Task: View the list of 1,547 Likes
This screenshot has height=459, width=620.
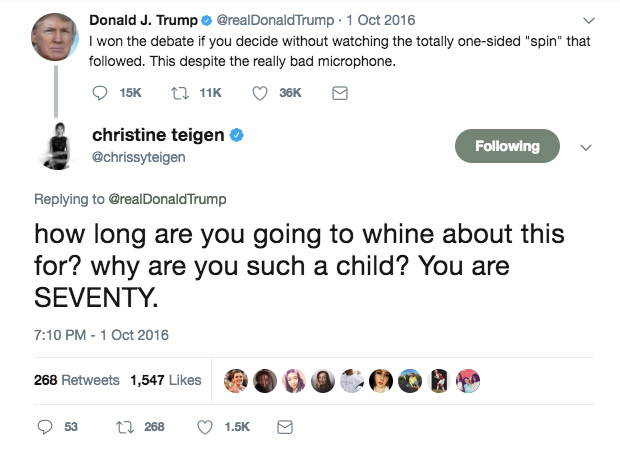Action: pos(166,380)
